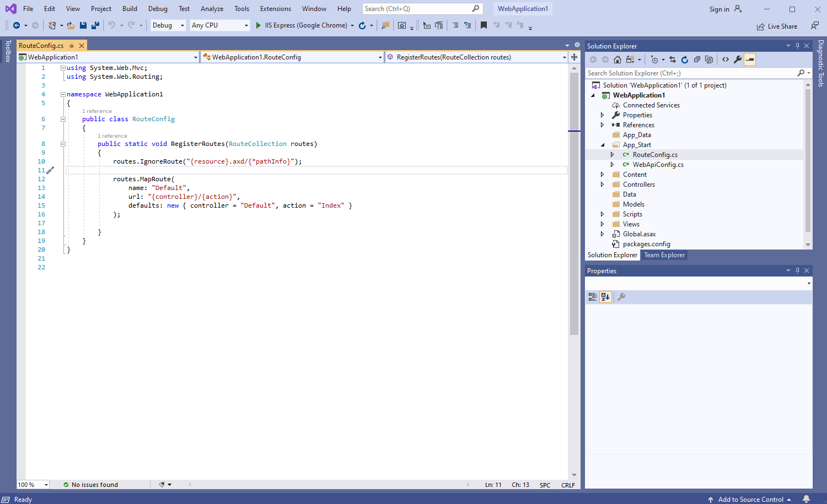Viewport: 827px width, 504px height.
Task: Switch to the Team Explorer tab
Action: coord(664,255)
